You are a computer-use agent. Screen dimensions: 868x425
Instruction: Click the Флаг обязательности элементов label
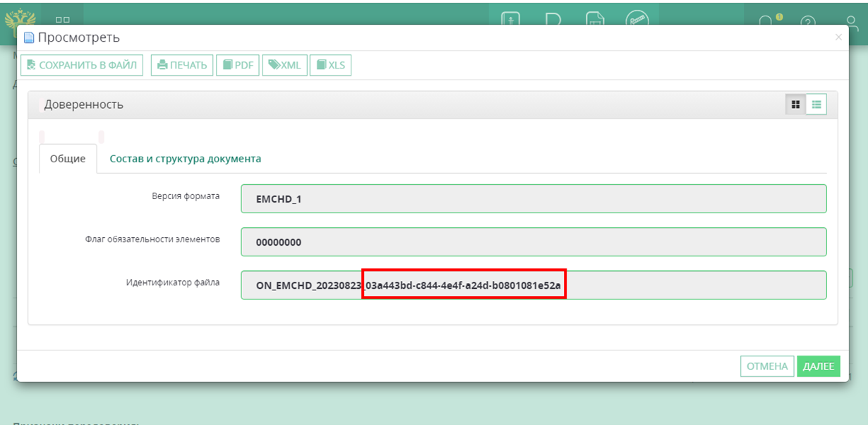pyautogui.click(x=152, y=239)
